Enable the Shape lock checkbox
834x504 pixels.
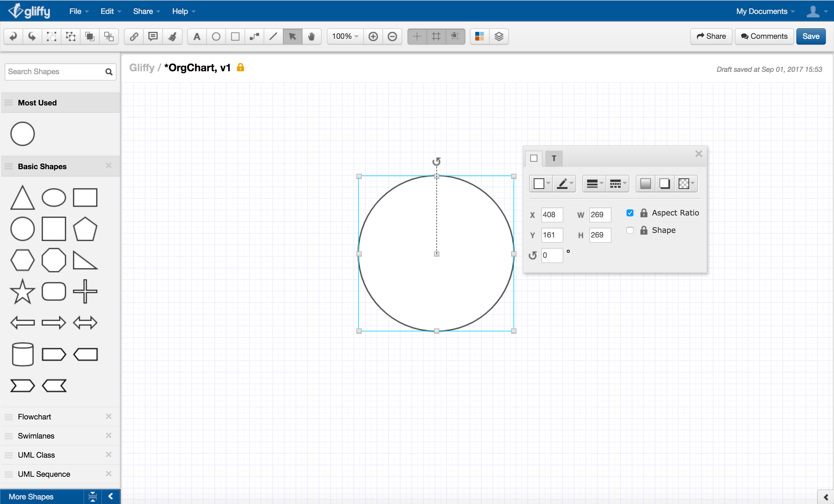tap(630, 230)
